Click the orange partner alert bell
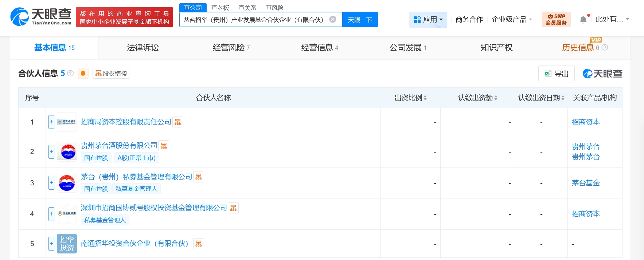Screen dimensions: 644x260 pos(83,74)
